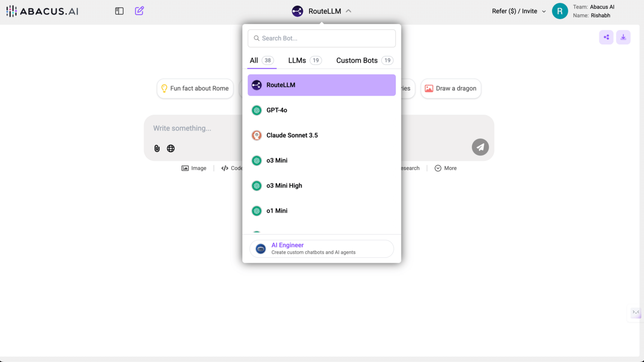Open the Abacus.AI logo home link
Image resolution: width=644 pixels, height=362 pixels.
click(42, 11)
